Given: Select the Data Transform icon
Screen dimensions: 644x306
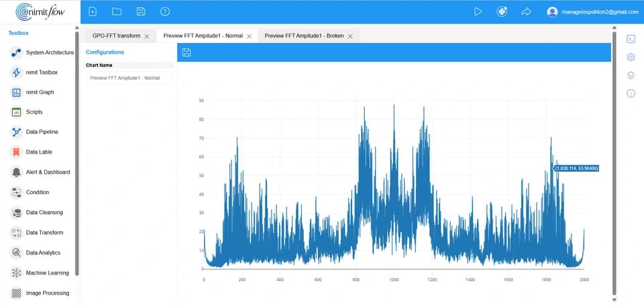Looking at the screenshot, I should (16, 232).
